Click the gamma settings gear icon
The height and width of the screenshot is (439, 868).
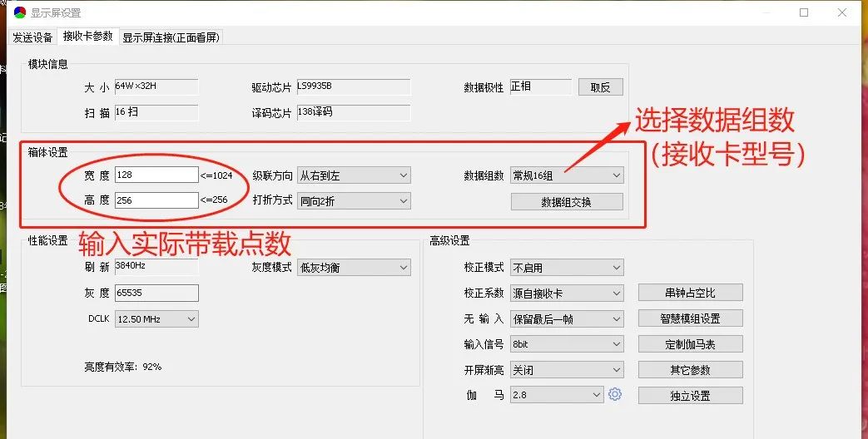(x=614, y=394)
